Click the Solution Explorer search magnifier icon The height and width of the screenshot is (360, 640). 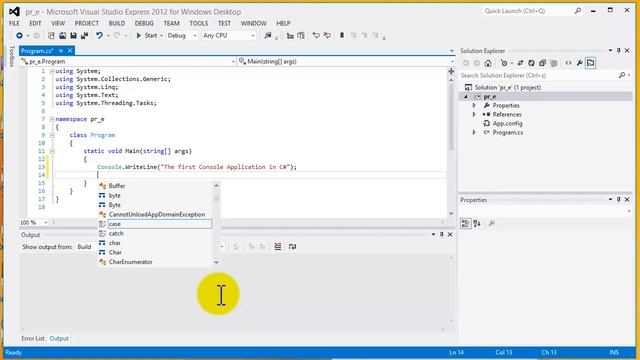(x=622, y=76)
